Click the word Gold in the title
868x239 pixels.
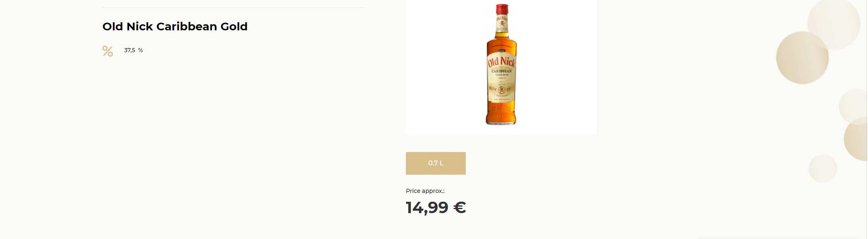point(234,26)
